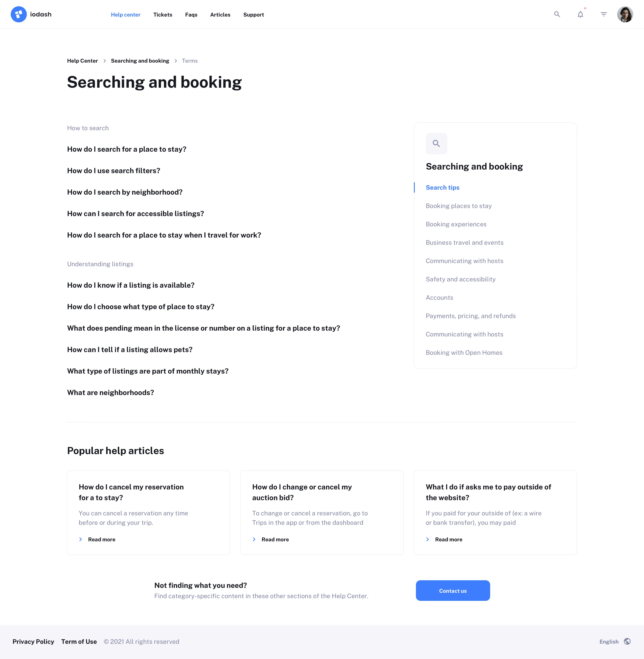Click the chevron arrow beside first Read more
The width and height of the screenshot is (644, 659).
80,539
